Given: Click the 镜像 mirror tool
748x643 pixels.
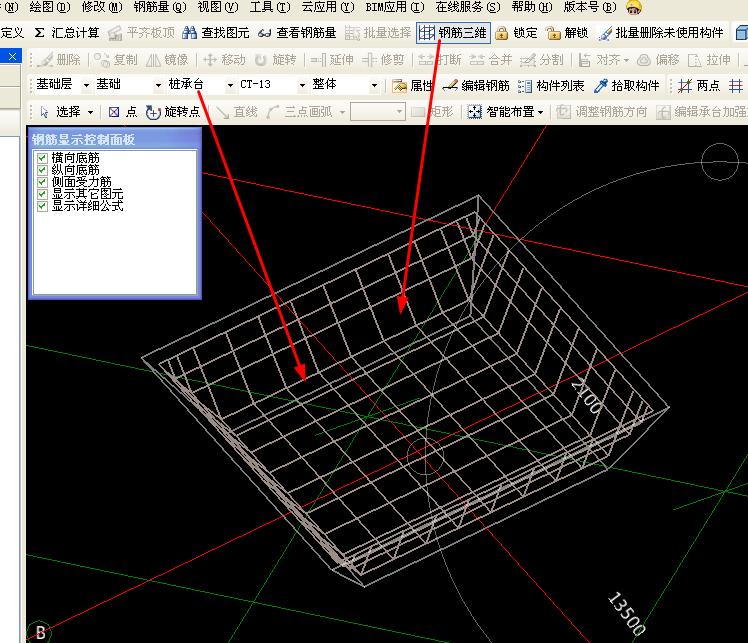Looking at the screenshot, I should click(167, 60).
